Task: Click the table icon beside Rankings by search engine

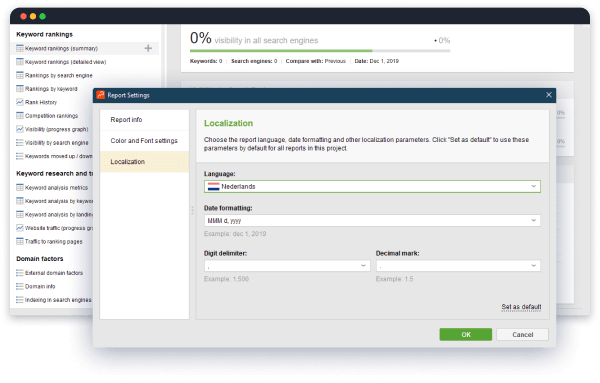Action: point(20,75)
